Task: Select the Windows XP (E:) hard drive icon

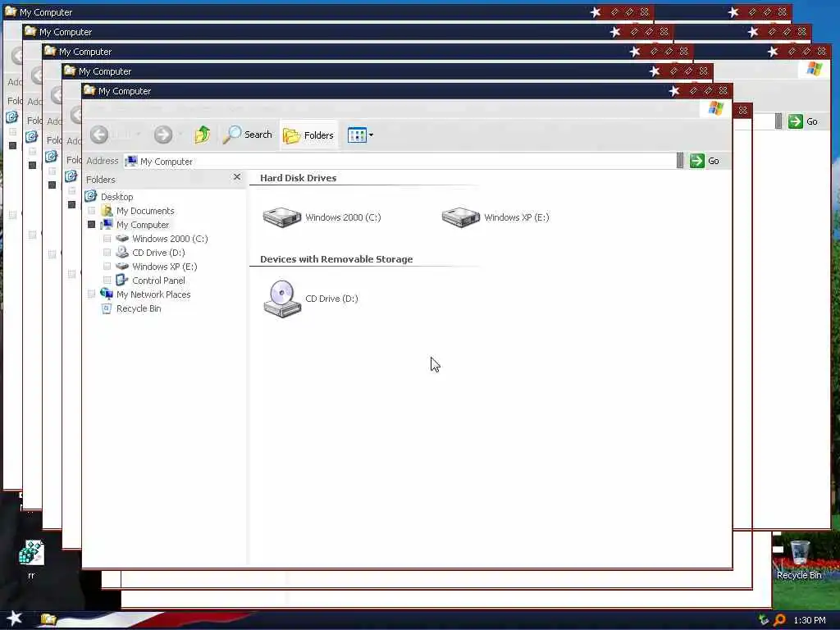Action: pos(461,217)
